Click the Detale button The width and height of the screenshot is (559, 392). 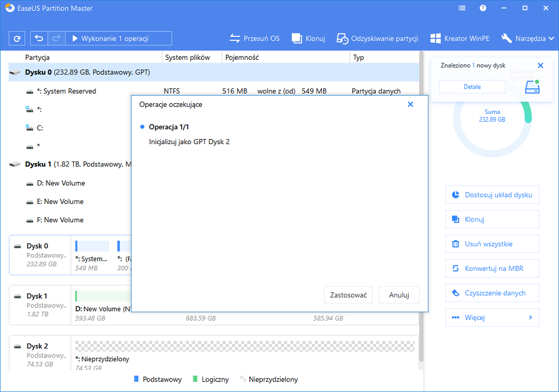472,87
